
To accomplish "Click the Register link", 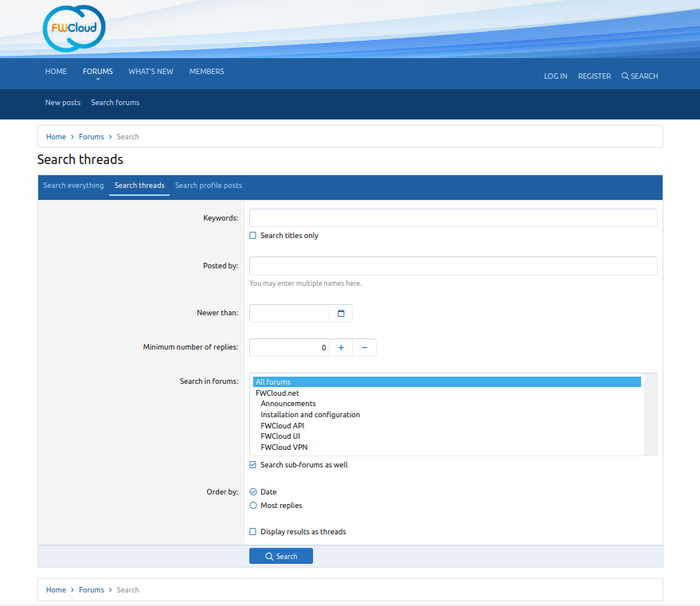I will coord(594,76).
